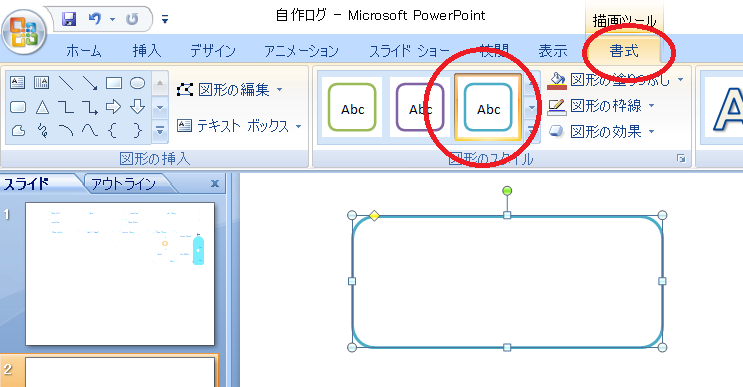Select the right brace shape

(x=137, y=130)
